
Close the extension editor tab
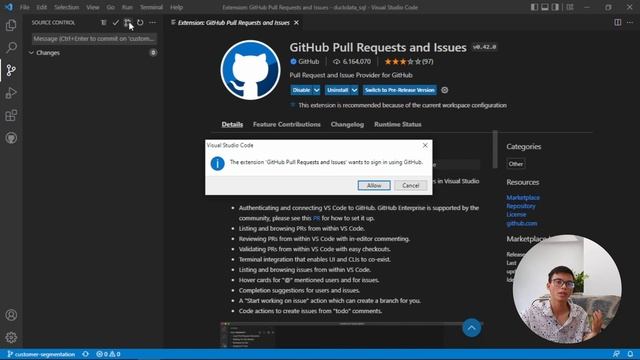[296, 22]
